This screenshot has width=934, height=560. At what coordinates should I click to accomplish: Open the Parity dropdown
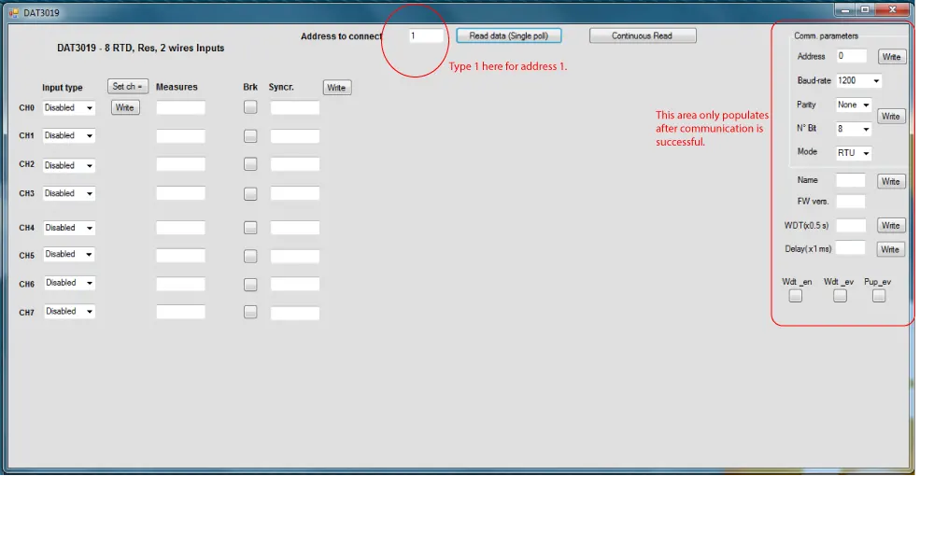(x=854, y=105)
